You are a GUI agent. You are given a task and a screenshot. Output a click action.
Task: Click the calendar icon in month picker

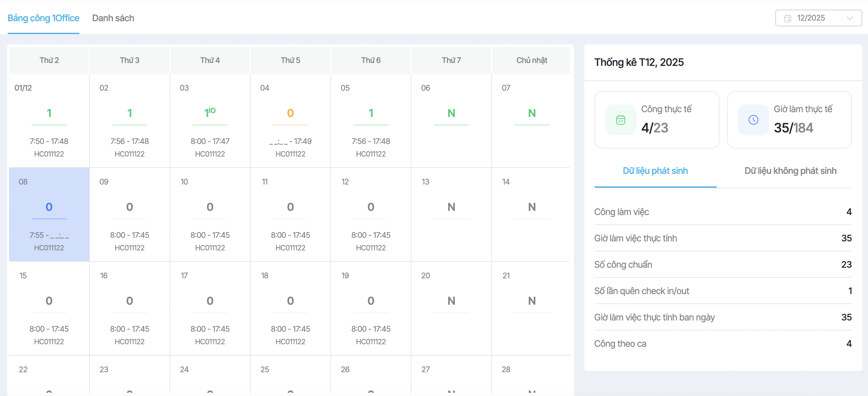788,18
